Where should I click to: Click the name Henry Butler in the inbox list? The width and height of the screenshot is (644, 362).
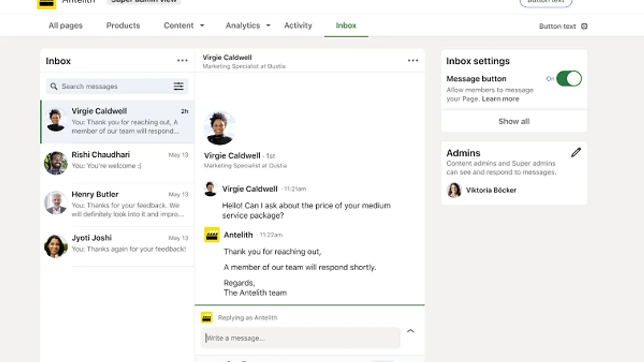[x=95, y=194]
